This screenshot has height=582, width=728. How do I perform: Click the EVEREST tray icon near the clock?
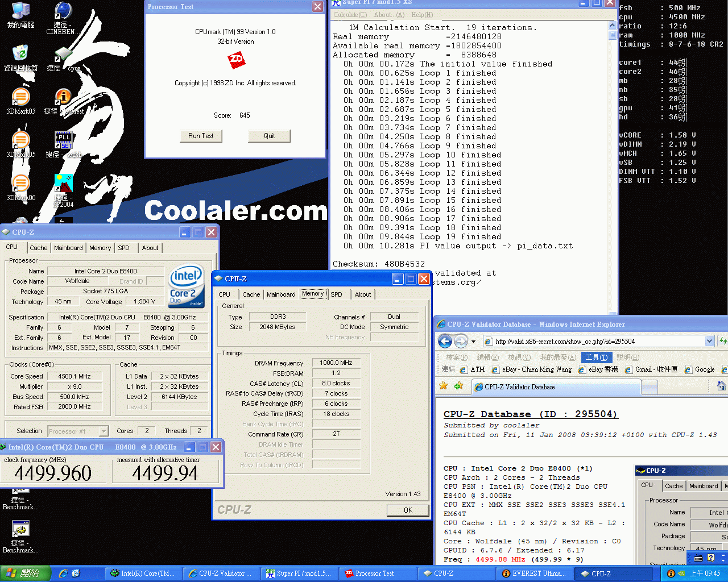click(671, 573)
